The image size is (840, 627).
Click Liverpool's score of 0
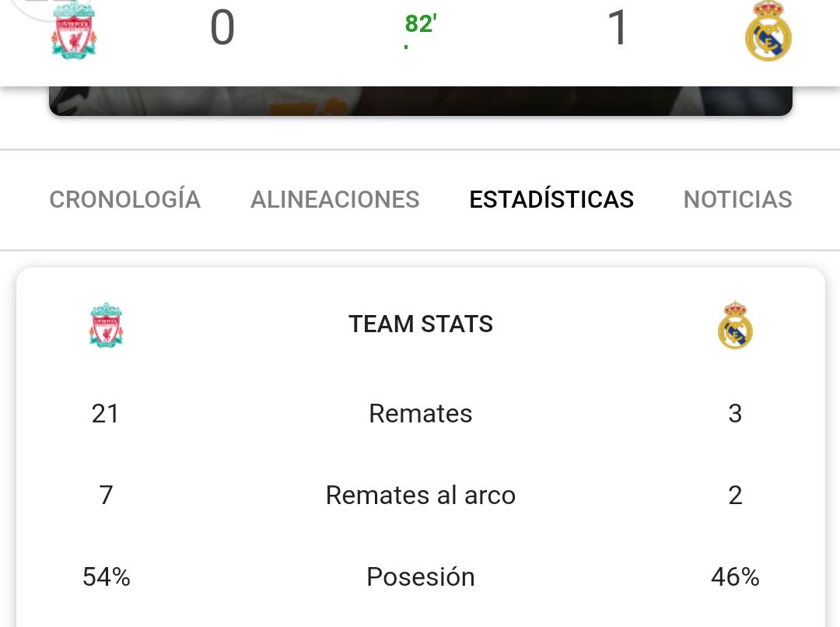(x=222, y=28)
